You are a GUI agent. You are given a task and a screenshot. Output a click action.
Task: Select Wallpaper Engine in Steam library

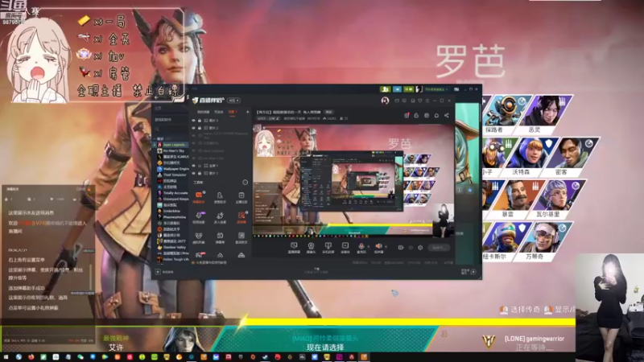(x=173, y=169)
